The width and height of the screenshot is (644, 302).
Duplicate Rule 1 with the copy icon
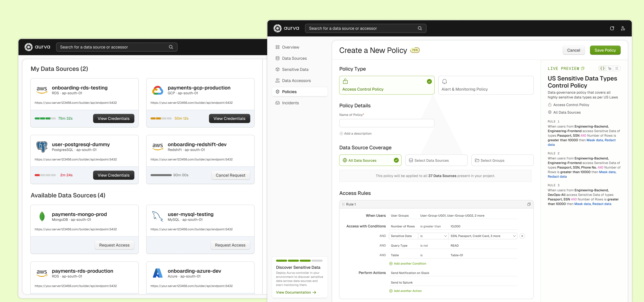point(529,204)
